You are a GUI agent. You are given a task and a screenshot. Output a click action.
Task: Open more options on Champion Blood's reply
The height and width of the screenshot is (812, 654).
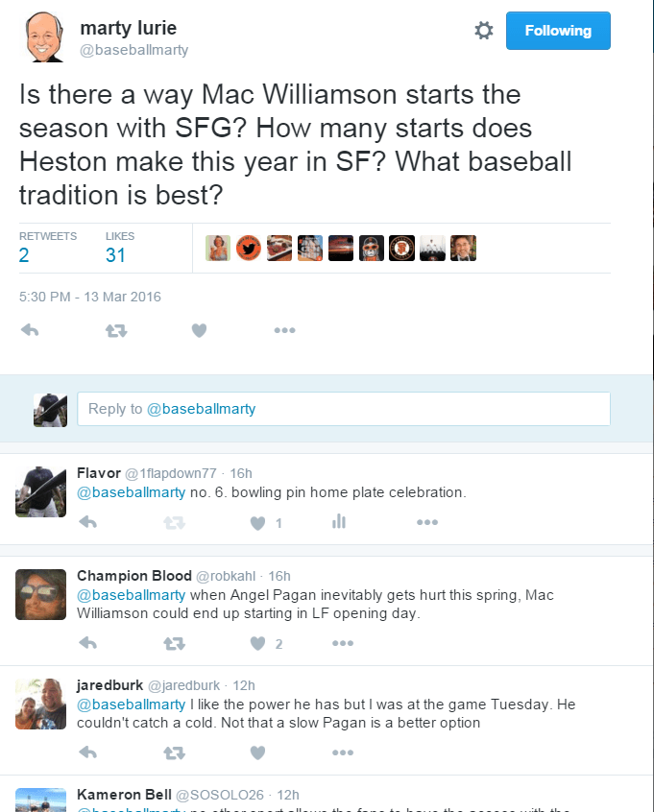pos(343,643)
